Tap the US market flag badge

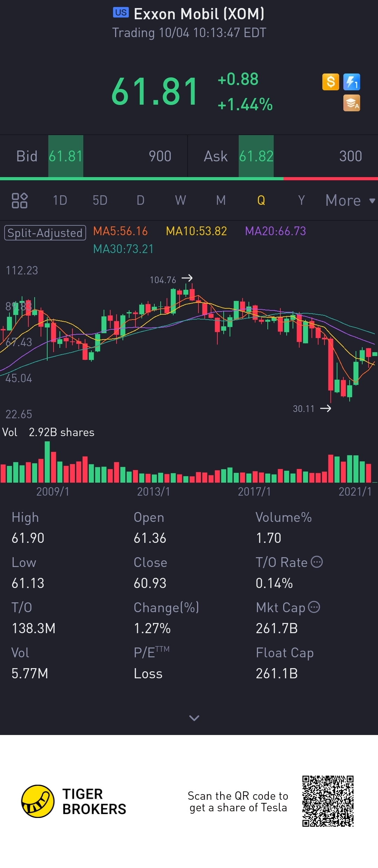point(121,13)
